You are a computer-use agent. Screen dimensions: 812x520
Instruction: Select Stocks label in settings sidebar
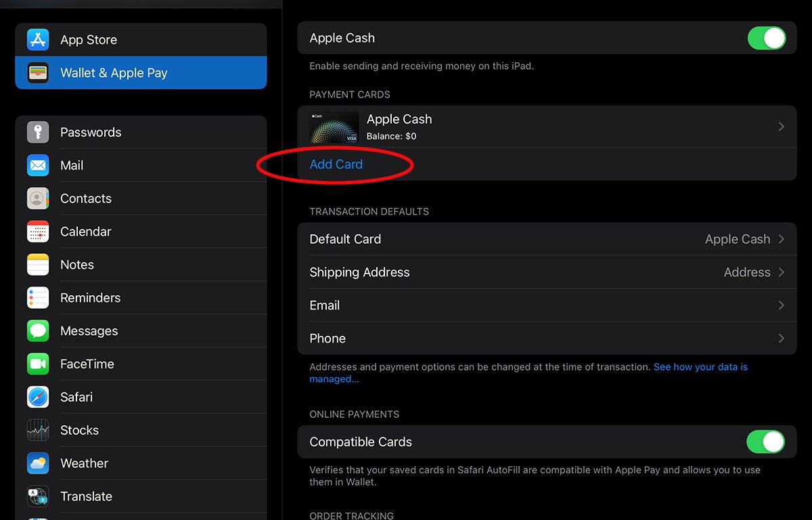[80, 431]
